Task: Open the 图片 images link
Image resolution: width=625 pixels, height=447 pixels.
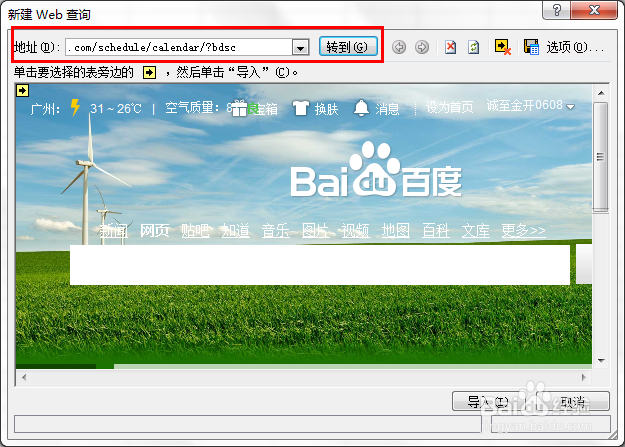Action: click(316, 230)
